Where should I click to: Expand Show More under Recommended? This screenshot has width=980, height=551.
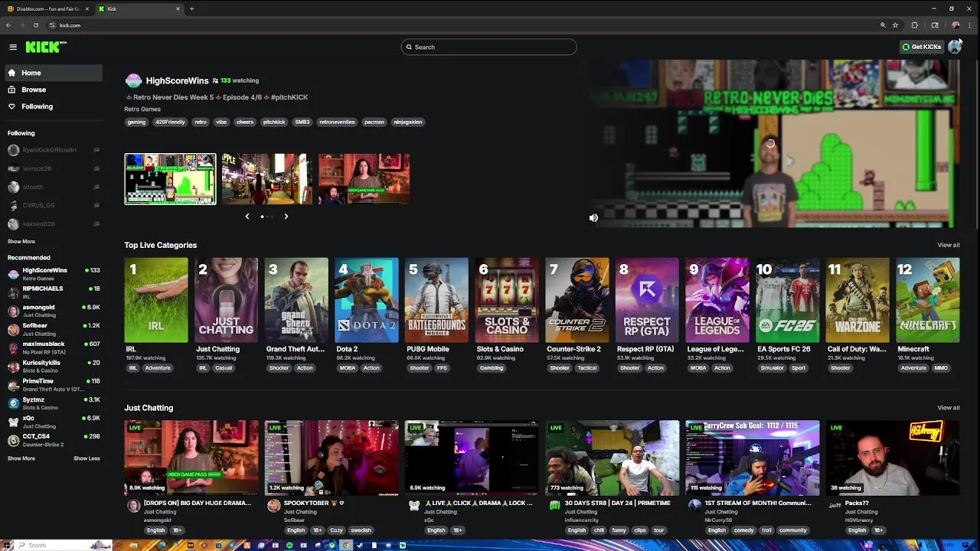[21, 458]
